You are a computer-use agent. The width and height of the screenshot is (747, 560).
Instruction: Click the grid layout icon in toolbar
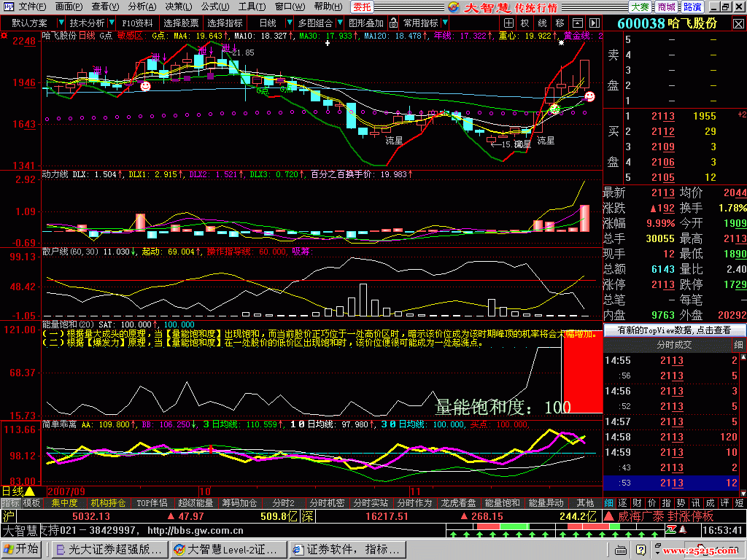click(508, 23)
